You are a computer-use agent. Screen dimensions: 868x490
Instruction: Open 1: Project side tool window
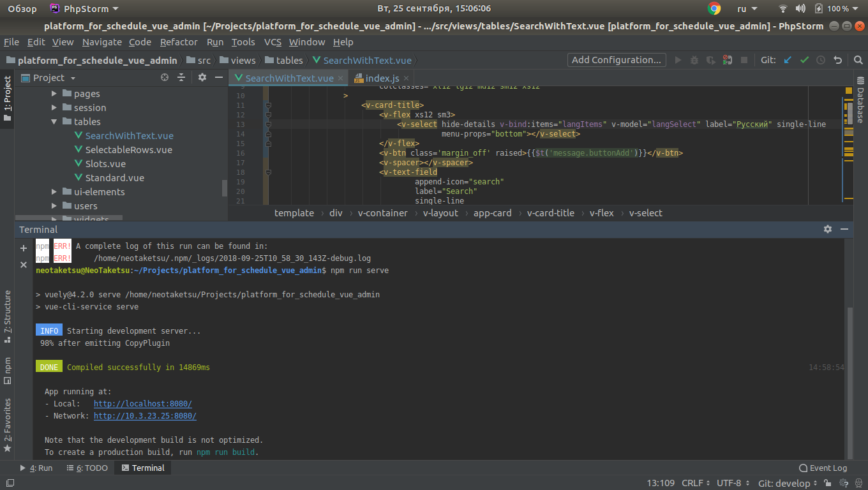pyautogui.click(x=7, y=100)
